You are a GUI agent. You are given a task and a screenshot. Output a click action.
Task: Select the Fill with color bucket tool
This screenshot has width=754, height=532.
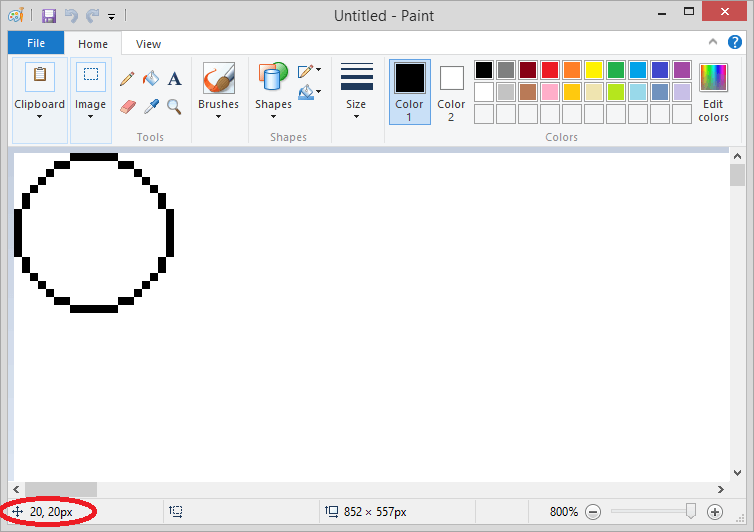[151, 78]
